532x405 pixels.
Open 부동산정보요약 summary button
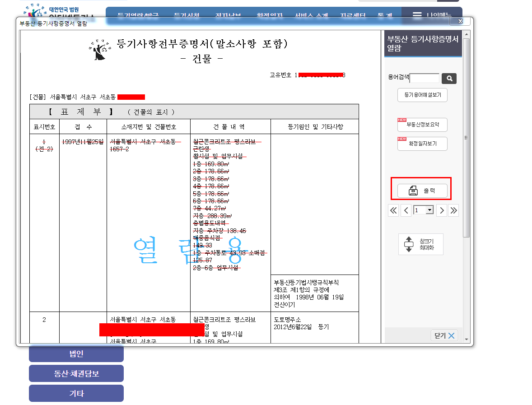point(422,125)
